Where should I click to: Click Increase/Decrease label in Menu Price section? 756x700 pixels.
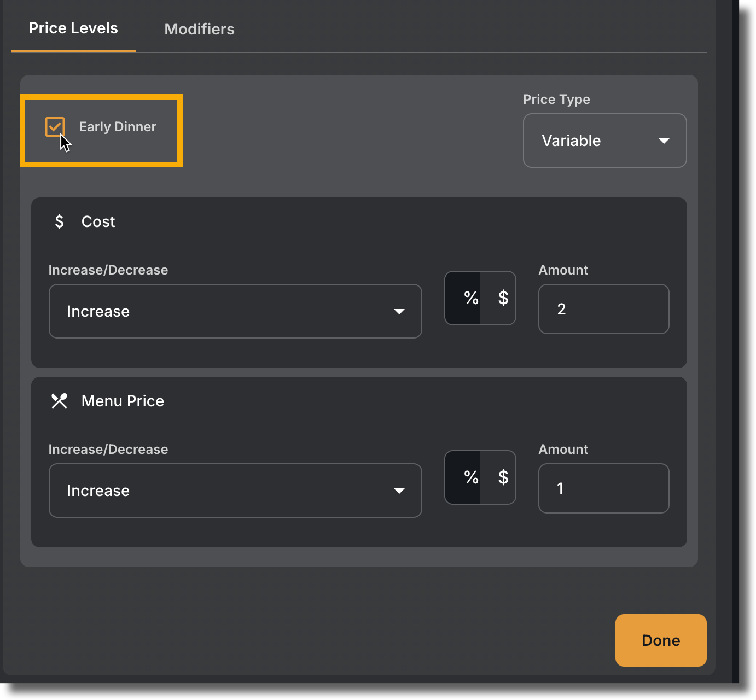coord(108,449)
